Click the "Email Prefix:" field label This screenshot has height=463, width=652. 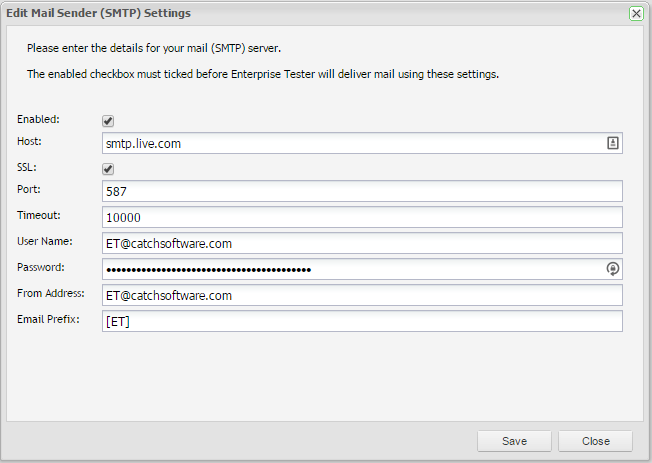(48, 319)
